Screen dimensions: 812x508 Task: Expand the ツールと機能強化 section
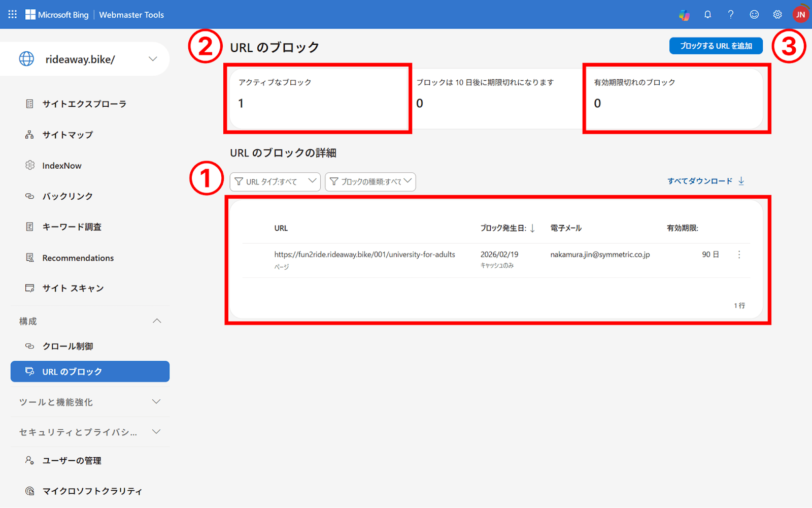157,402
